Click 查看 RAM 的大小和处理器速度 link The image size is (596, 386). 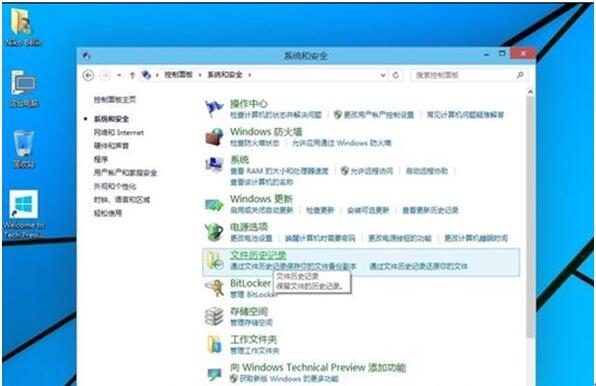point(279,171)
